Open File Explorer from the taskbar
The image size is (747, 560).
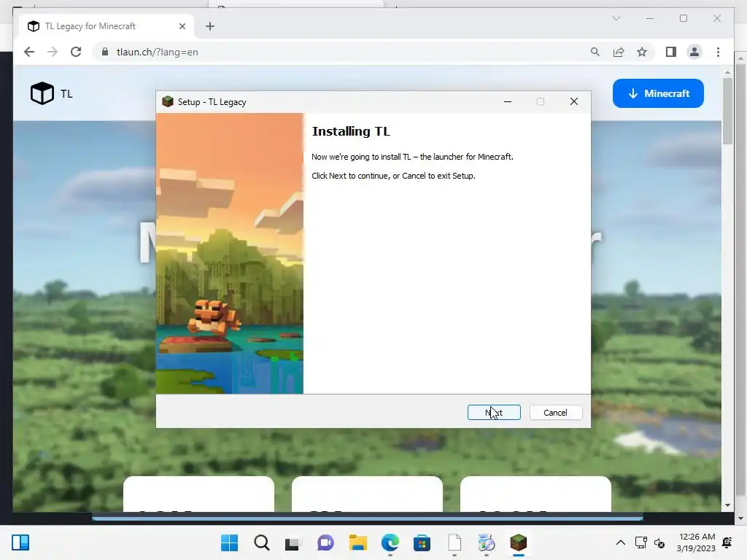click(x=357, y=542)
